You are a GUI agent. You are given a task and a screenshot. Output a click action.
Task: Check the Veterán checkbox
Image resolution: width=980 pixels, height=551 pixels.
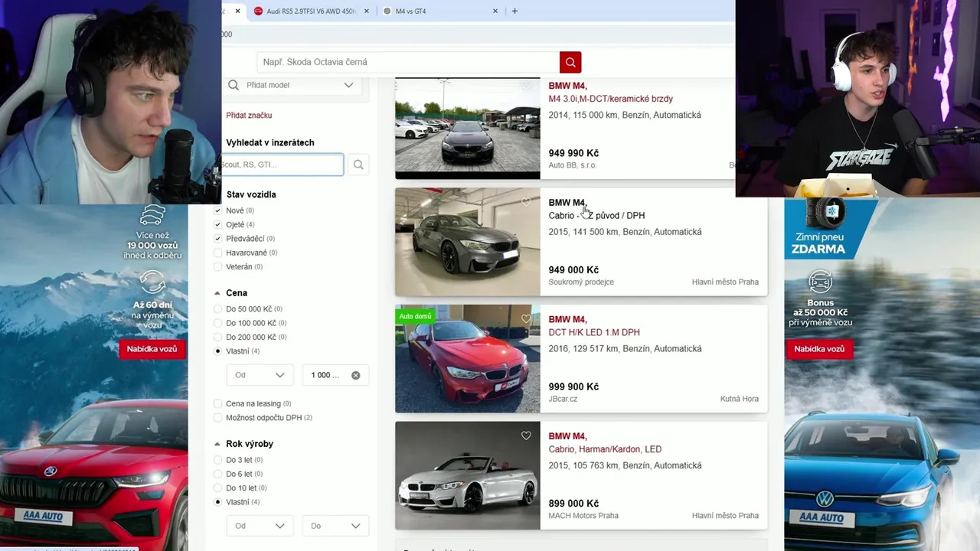(x=218, y=267)
